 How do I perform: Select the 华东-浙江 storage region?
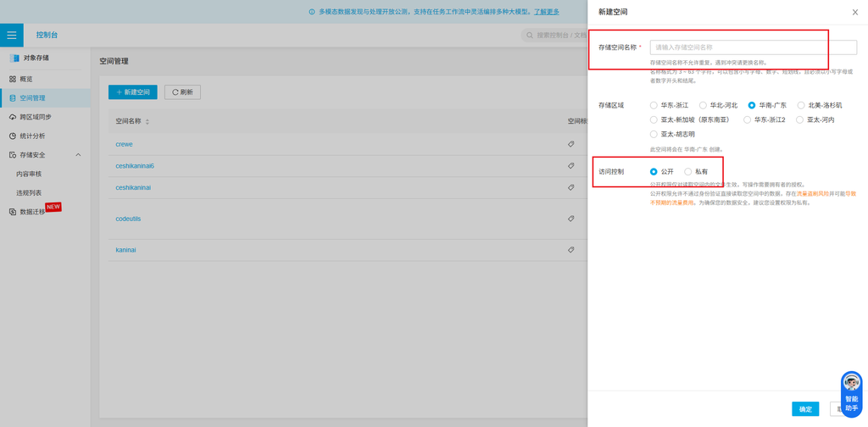[654, 105]
